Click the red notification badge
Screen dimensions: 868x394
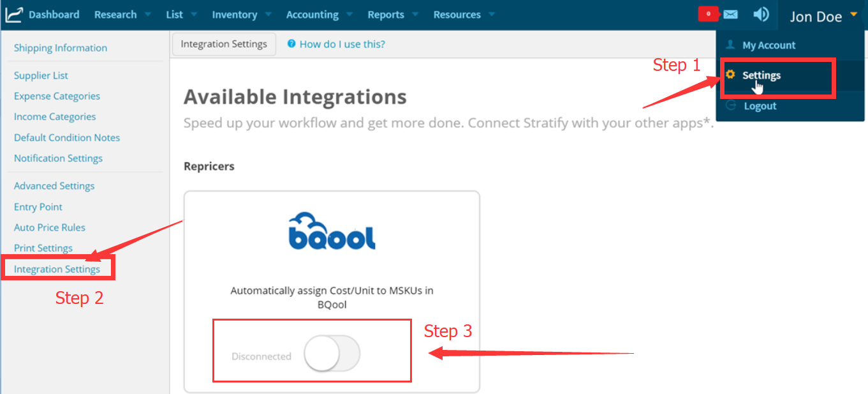[x=709, y=14]
